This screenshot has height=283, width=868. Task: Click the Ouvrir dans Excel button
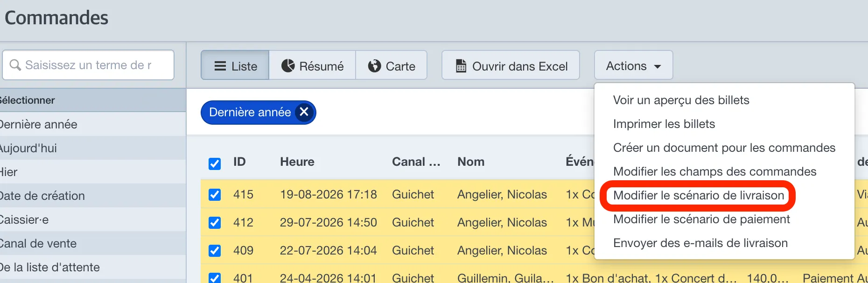511,65
